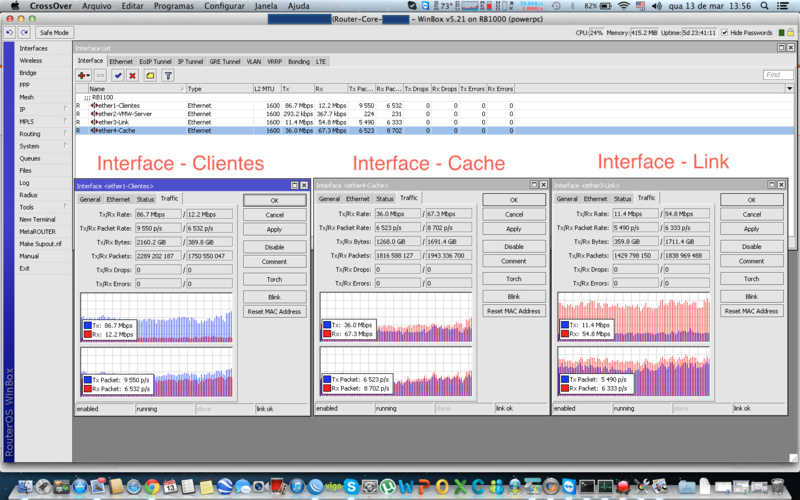The height and width of the screenshot is (500, 800).
Task: Click Torch in the ether1-Clientes window
Action: pos(274,279)
